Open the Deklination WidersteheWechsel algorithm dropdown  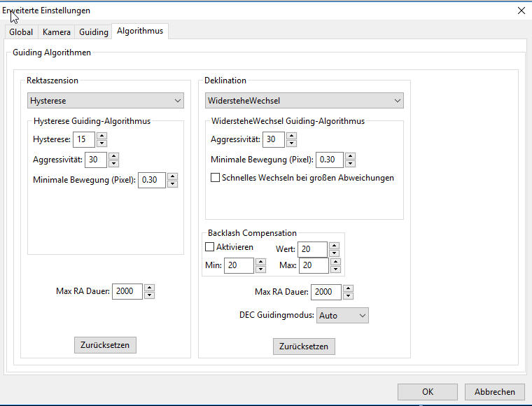(304, 101)
